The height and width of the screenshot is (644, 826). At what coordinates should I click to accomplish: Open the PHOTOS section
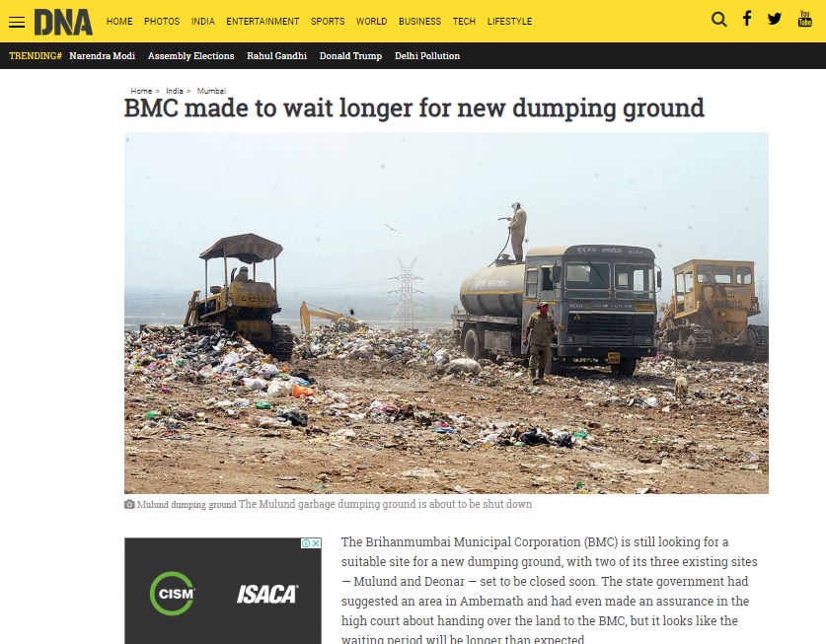[162, 22]
